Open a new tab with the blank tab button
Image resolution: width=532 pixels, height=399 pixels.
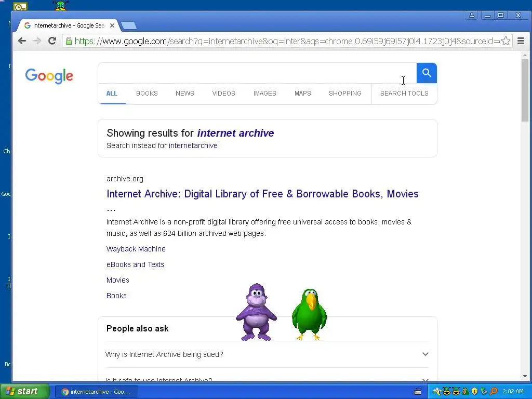129,25
